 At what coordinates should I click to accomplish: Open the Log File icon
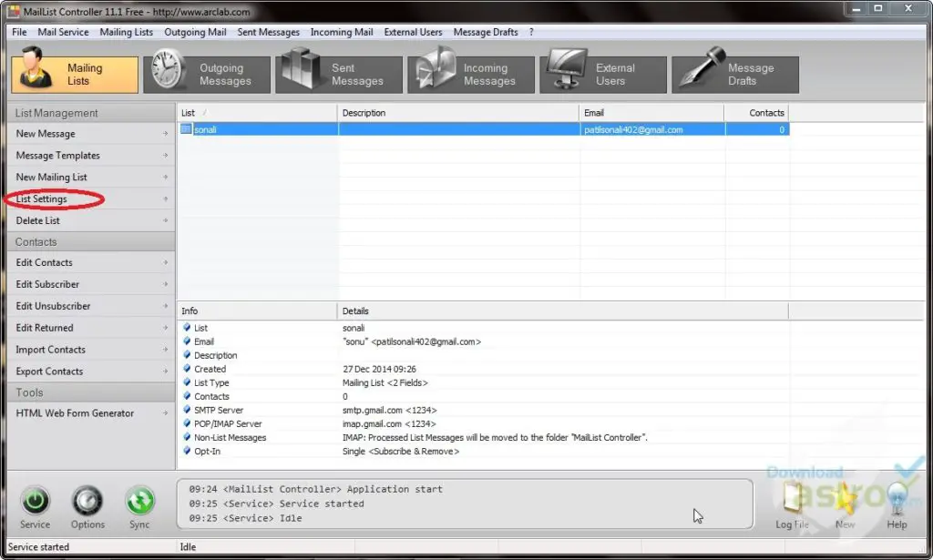coord(791,502)
